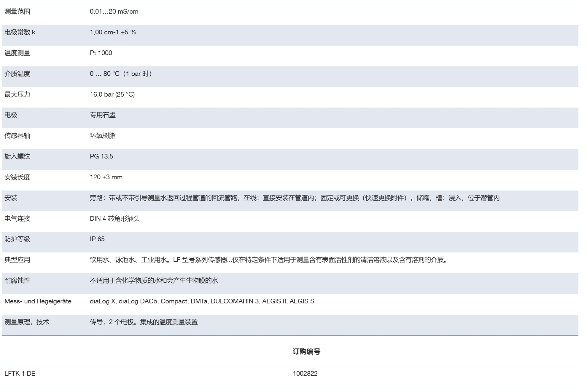The height and width of the screenshot is (392, 587).
Task: Click the 16,0 bar (25 °C) value
Action: [112, 95]
